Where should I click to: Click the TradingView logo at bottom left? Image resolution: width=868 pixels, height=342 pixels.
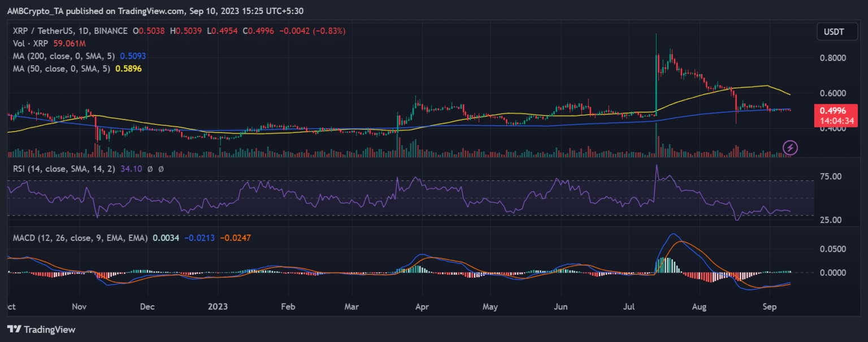(41, 330)
